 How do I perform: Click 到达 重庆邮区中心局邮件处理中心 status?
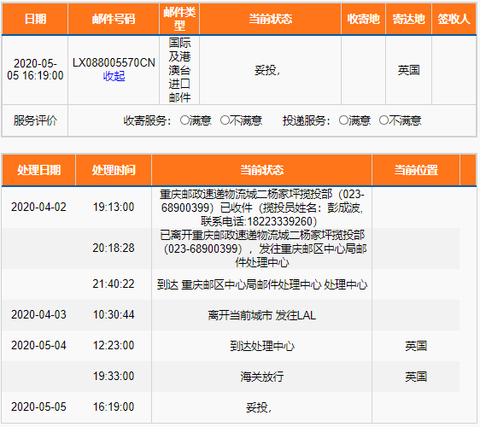coord(262,285)
